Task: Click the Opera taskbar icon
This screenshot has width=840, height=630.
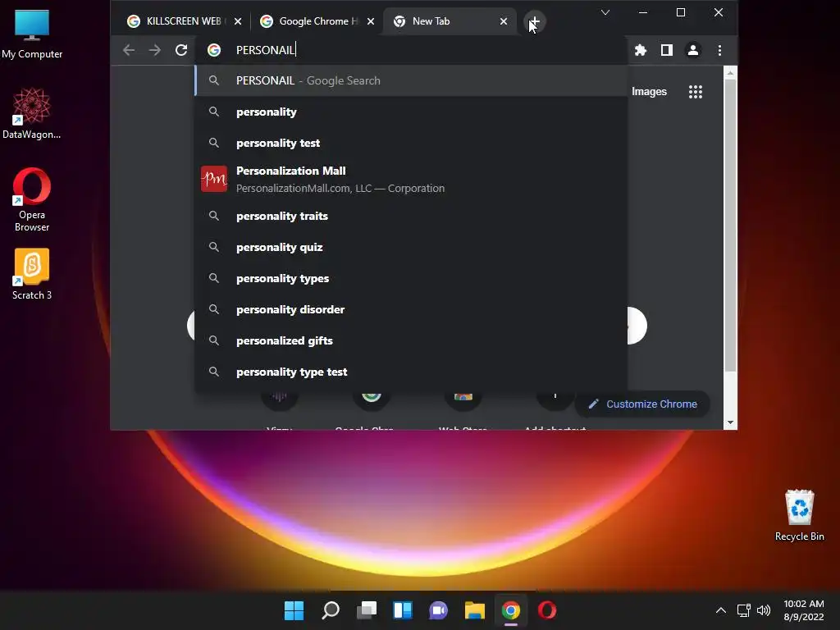Action: coord(547,609)
